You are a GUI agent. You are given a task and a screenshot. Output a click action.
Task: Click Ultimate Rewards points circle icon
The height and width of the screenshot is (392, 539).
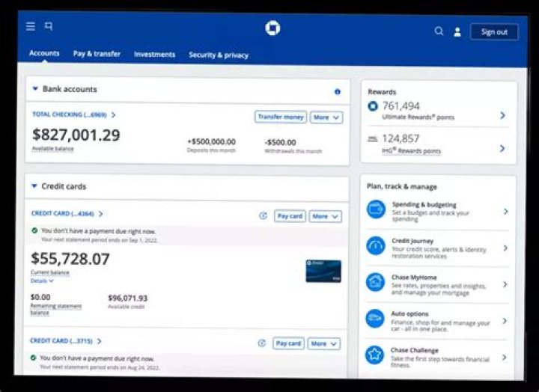(x=373, y=105)
